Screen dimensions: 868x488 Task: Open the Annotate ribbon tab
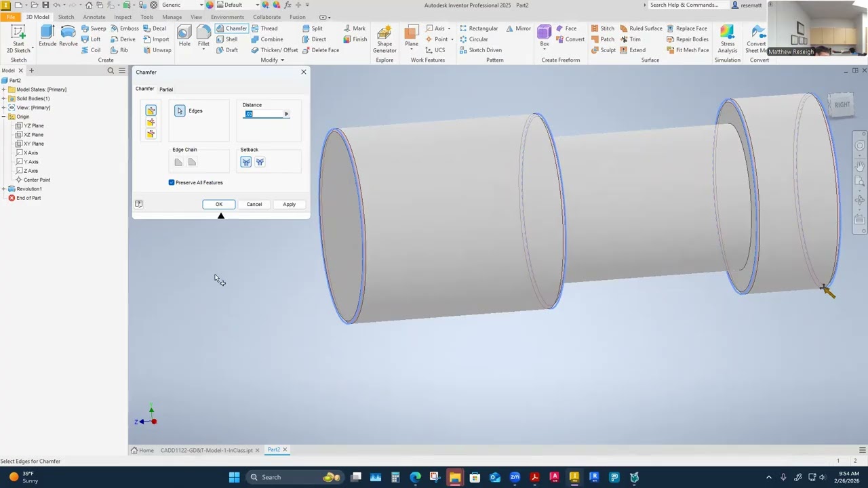click(94, 17)
